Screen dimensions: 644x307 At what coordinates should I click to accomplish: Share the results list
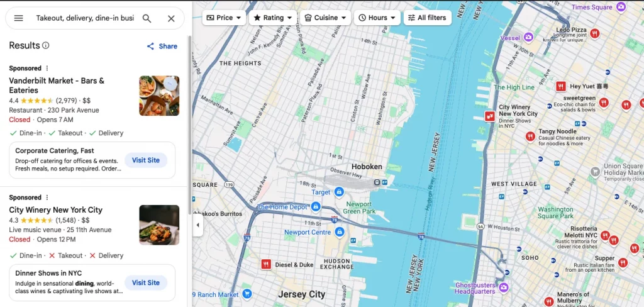coord(162,46)
